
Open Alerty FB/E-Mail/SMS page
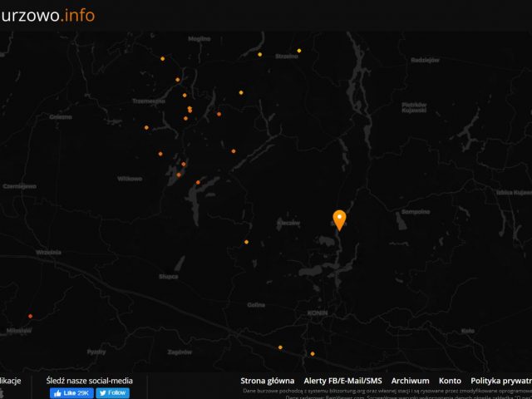(x=342, y=381)
